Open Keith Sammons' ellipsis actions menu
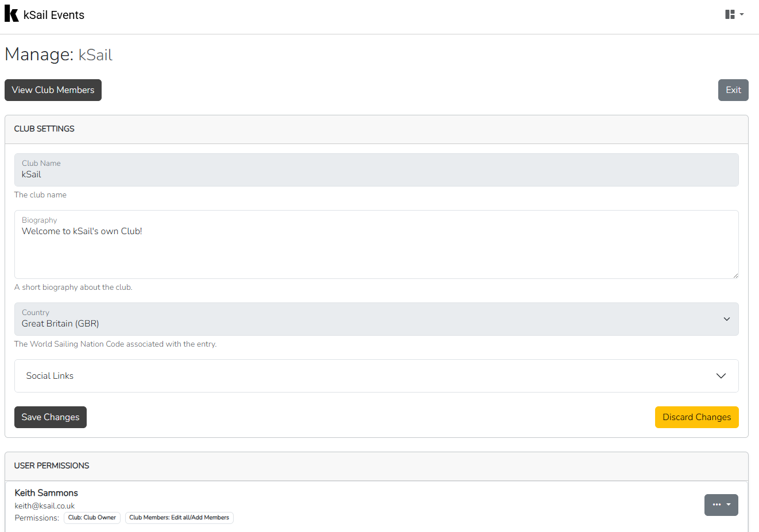Image resolution: width=759 pixels, height=532 pixels. [721, 505]
